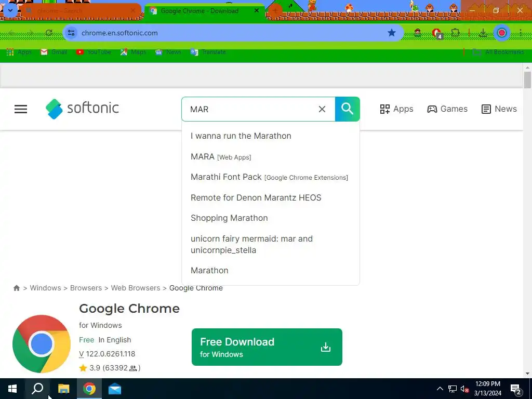Open a new tab

click(x=275, y=10)
